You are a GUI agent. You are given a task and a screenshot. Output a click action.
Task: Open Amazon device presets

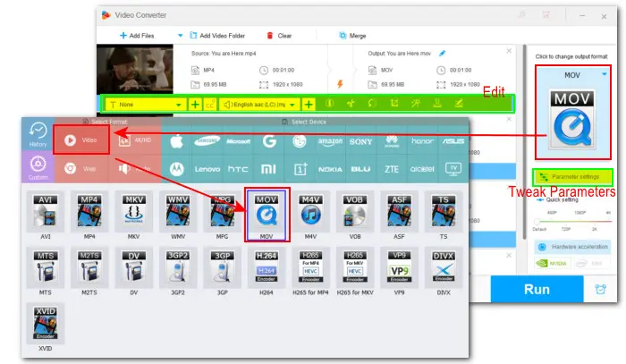pos(330,141)
